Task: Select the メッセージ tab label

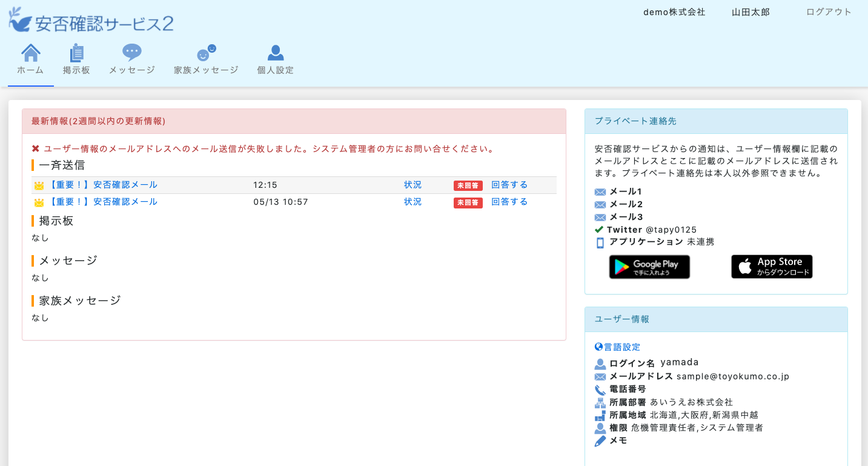Action: tap(132, 70)
